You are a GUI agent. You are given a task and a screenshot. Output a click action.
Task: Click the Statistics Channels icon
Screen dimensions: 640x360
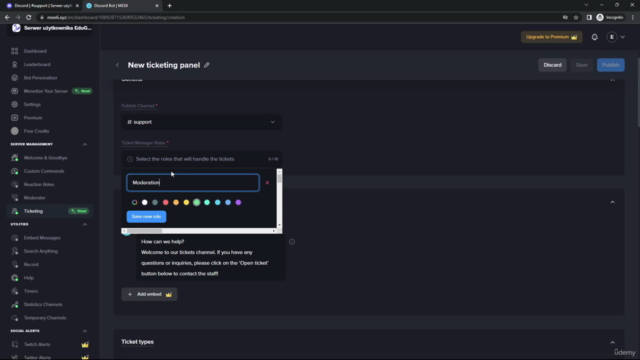[x=15, y=304]
